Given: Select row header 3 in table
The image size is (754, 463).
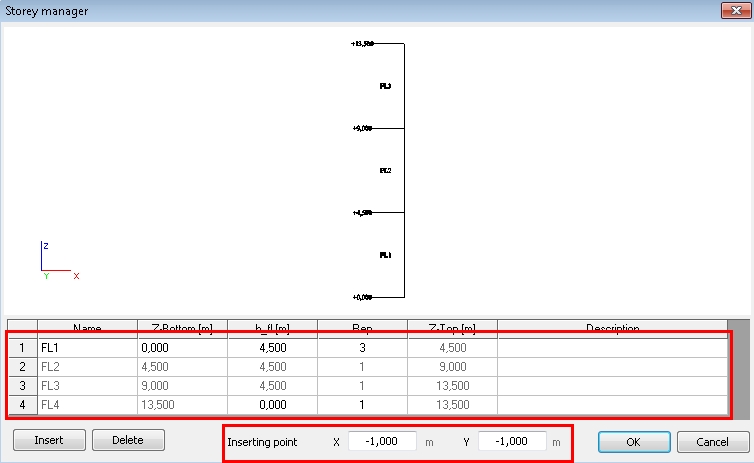Looking at the screenshot, I should point(21,386).
